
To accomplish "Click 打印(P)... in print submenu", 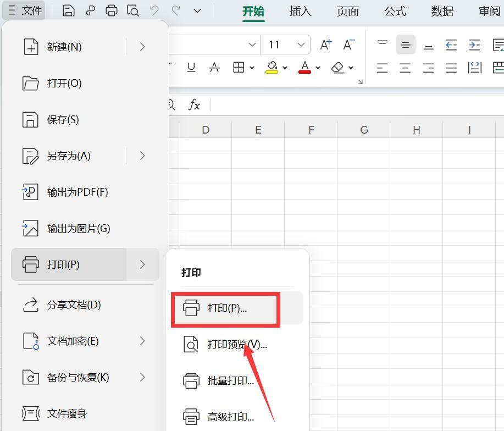I will pyautogui.click(x=237, y=308).
